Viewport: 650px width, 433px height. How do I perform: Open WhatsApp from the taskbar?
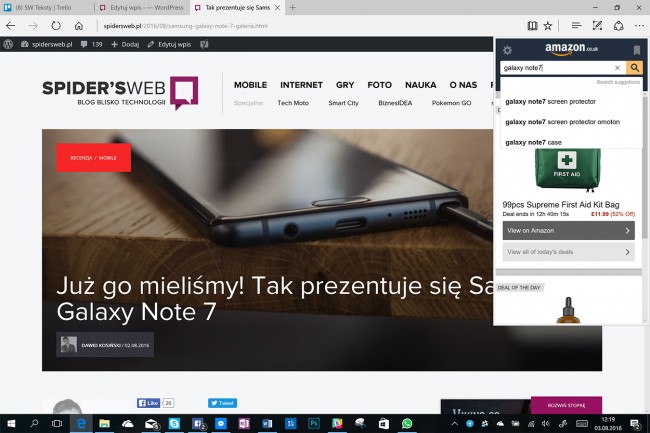click(x=407, y=423)
